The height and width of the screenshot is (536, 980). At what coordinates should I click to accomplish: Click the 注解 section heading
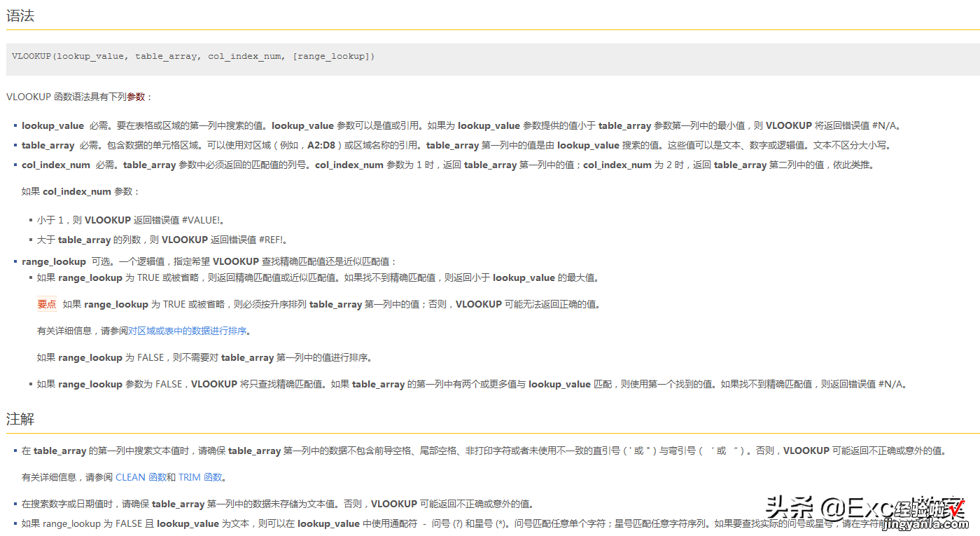point(20,419)
